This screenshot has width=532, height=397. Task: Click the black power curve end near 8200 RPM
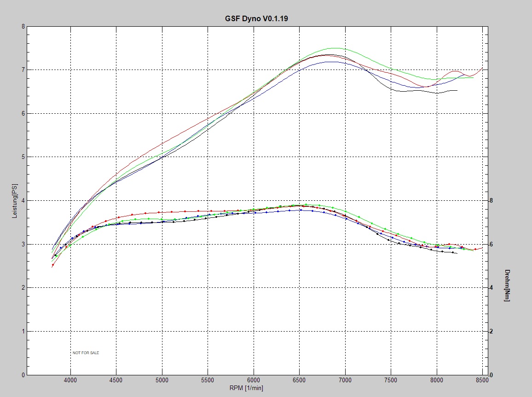[457, 90]
